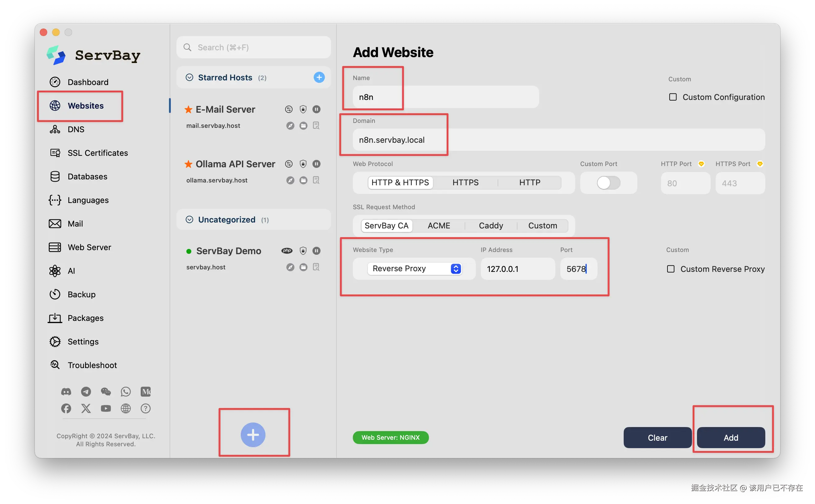Collapse the Starred Hosts group
The image size is (815, 504).
point(189,77)
